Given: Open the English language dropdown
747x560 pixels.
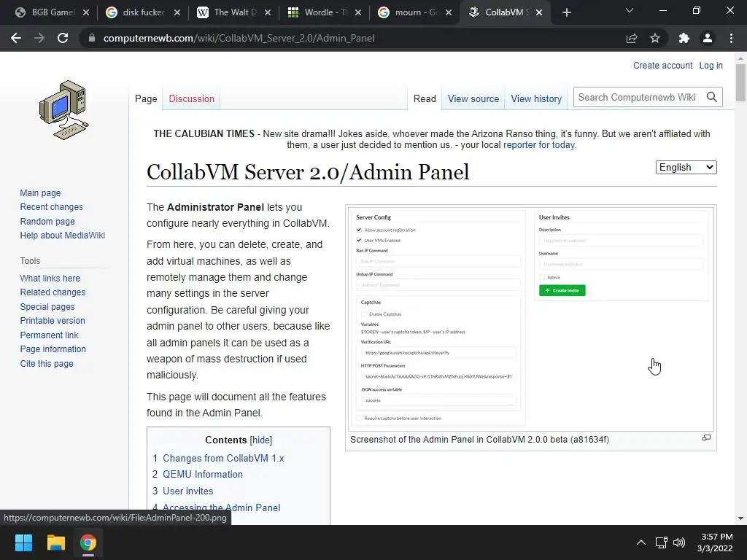Looking at the screenshot, I should 686,167.
